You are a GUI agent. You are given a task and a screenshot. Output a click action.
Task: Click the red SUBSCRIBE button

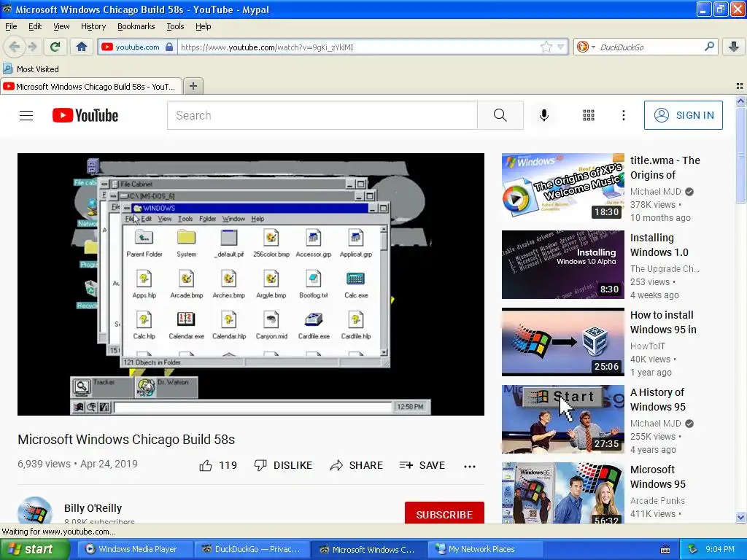(x=444, y=513)
